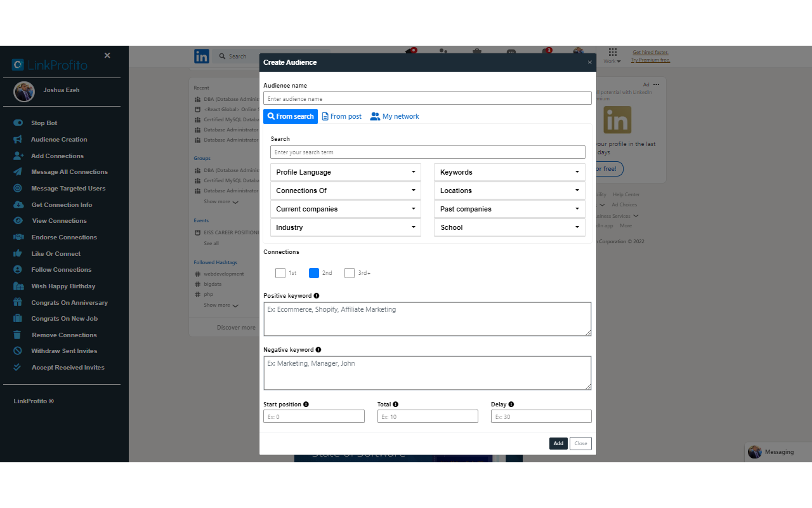Click the Endorse Connections handshake icon
Screen dimensions: 812x508
point(18,237)
